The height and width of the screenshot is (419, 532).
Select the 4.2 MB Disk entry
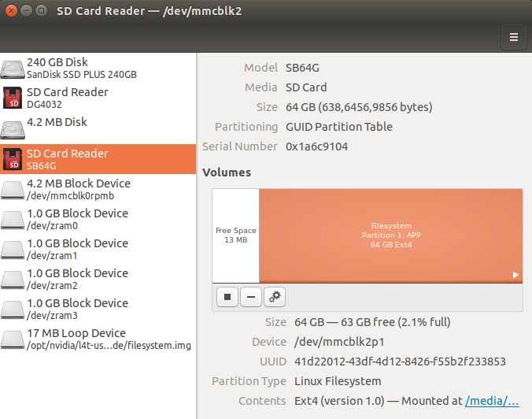[98, 128]
